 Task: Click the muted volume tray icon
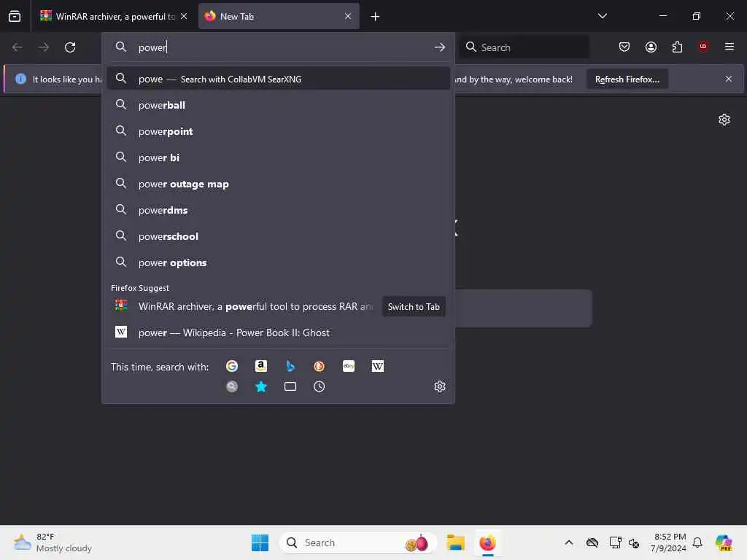coord(634,542)
